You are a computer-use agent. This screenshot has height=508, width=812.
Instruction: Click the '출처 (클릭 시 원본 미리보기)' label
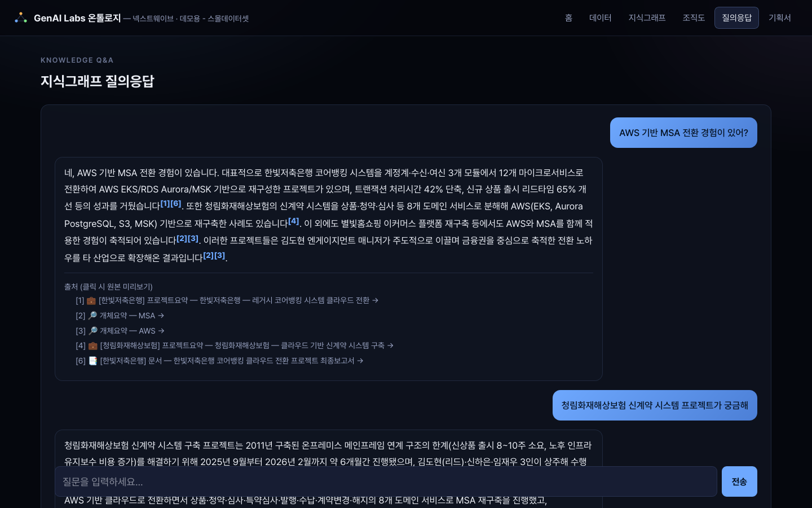[x=108, y=287]
